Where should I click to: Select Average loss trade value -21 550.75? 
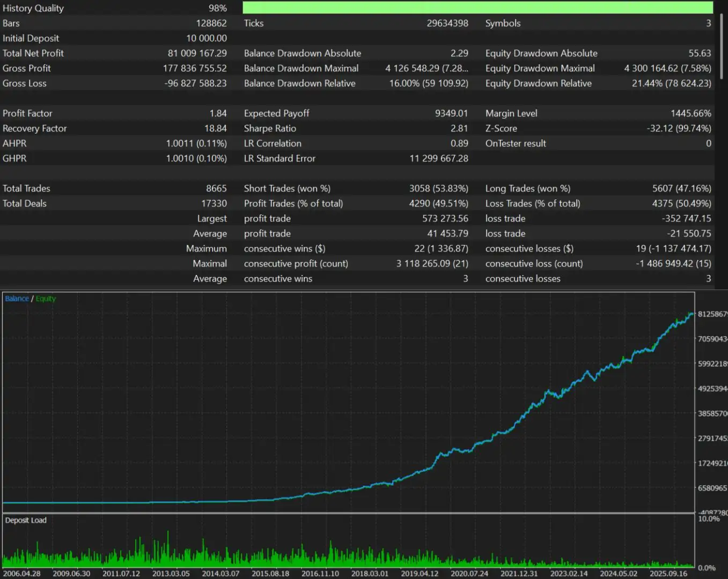[x=689, y=233]
